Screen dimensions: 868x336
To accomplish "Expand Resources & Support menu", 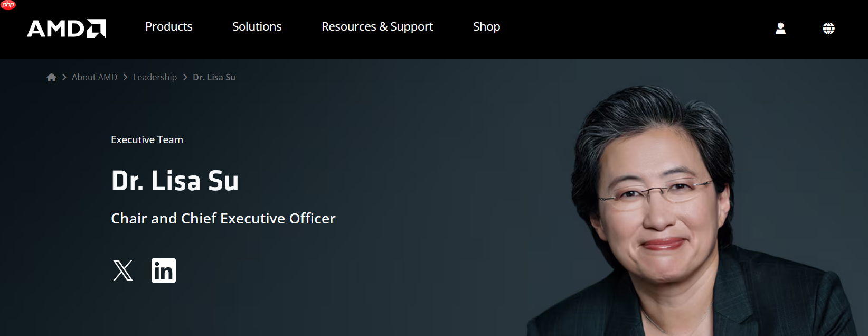I will coord(378,27).
